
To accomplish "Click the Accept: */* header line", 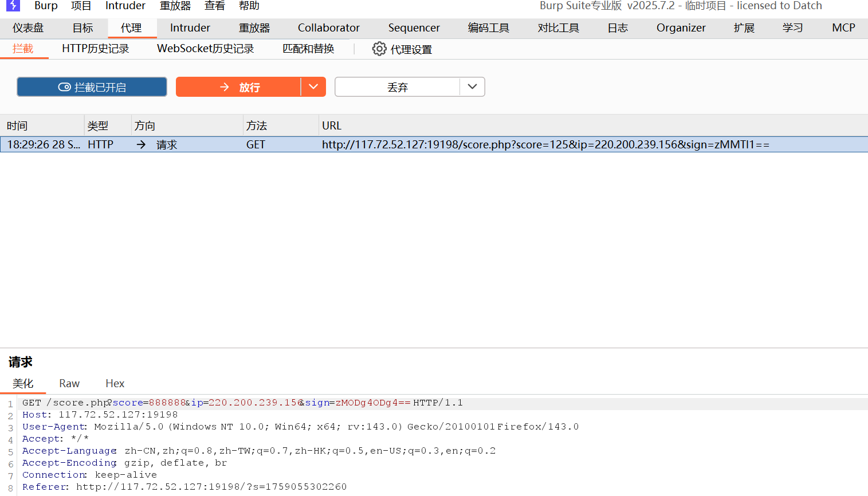I will coord(56,439).
